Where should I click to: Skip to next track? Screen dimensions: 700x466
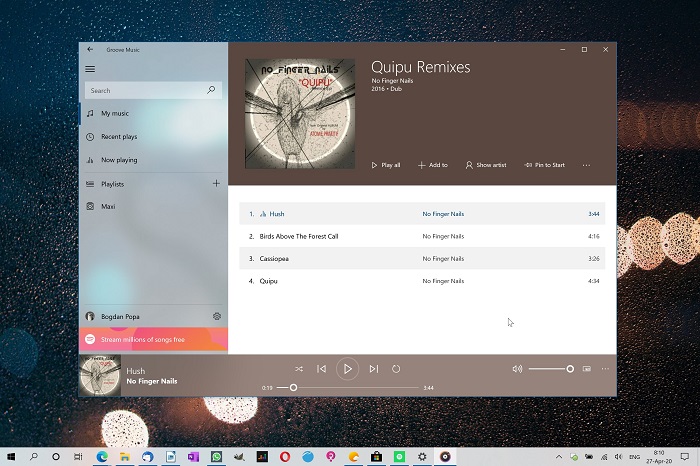374,369
